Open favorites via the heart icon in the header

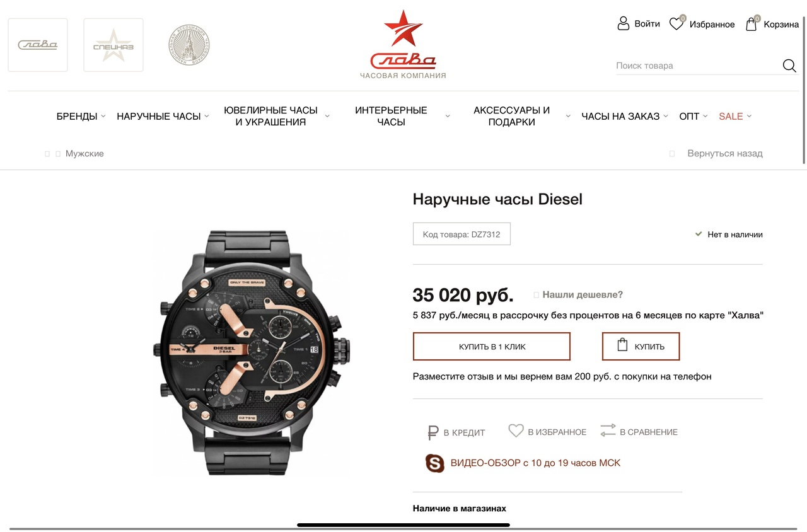(x=677, y=23)
